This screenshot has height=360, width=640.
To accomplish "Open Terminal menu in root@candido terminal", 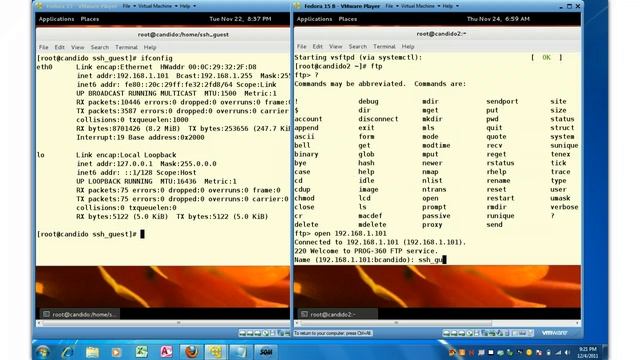I will pyautogui.click(x=126, y=47).
